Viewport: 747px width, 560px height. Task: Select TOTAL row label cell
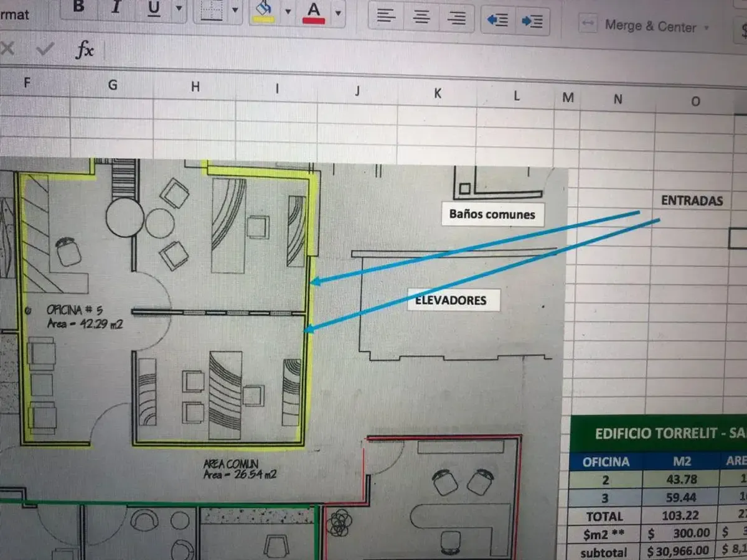pyautogui.click(x=605, y=516)
